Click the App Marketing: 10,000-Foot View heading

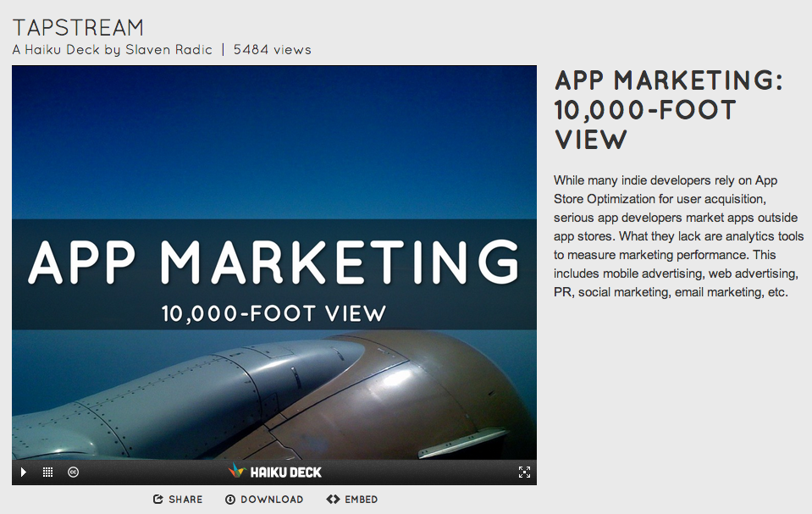point(668,110)
